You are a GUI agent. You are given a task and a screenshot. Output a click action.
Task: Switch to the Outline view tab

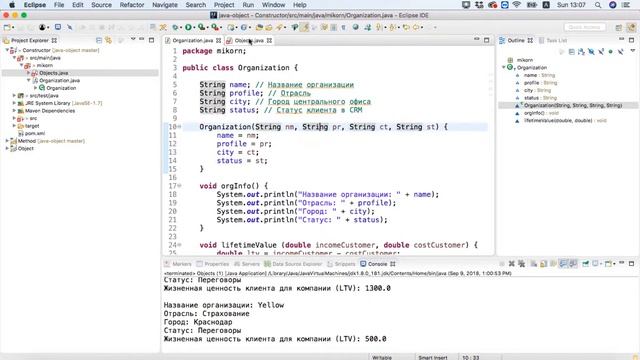516,40
